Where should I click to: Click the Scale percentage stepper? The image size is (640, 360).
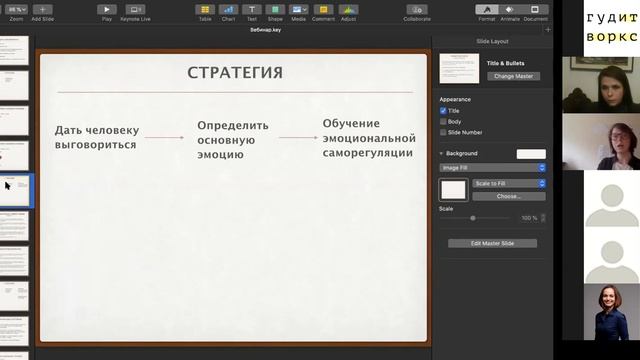point(543,218)
